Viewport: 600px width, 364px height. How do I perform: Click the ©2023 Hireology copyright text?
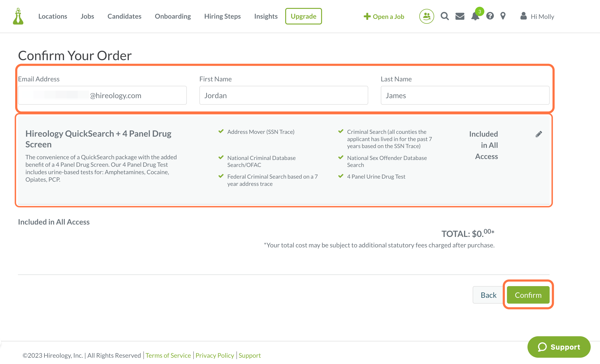(82, 355)
